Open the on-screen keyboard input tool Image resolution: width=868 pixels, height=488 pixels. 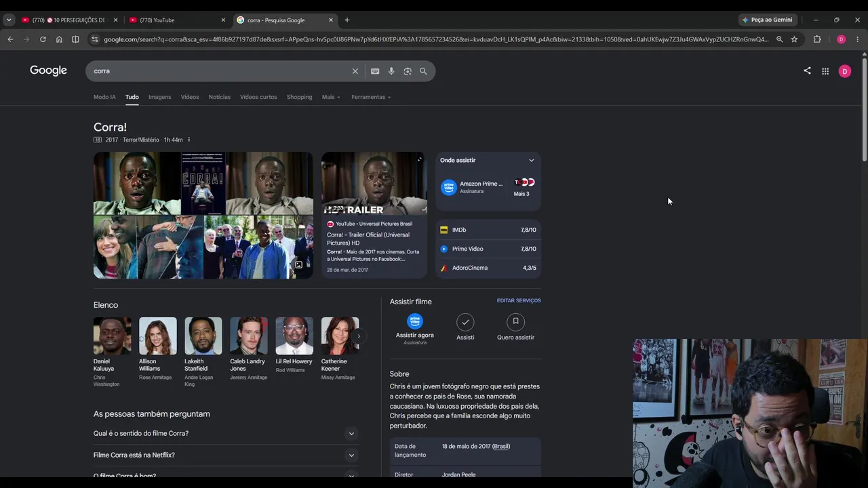click(x=375, y=71)
